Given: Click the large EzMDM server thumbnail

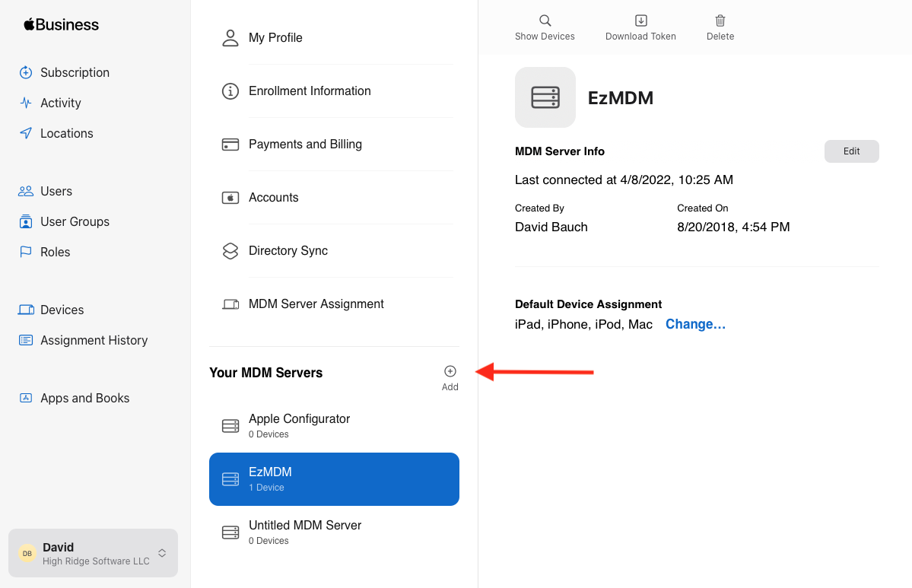Looking at the screenshot, I should click(545, 97).
